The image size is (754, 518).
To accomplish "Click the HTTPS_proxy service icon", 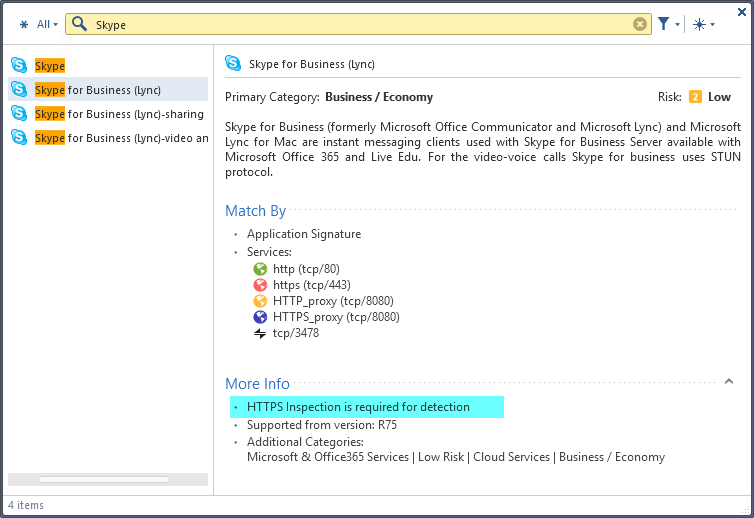I will point(260,317).
